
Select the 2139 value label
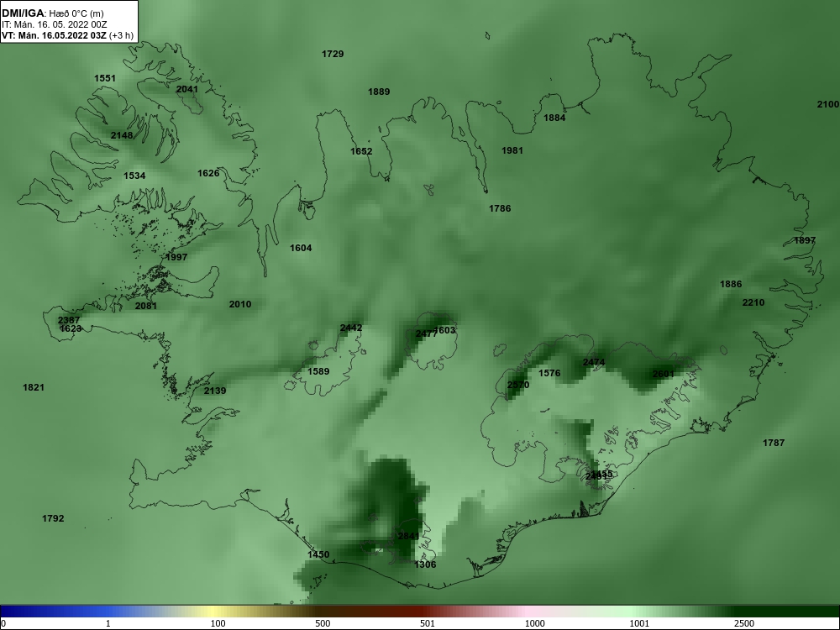tap(215, 391)
